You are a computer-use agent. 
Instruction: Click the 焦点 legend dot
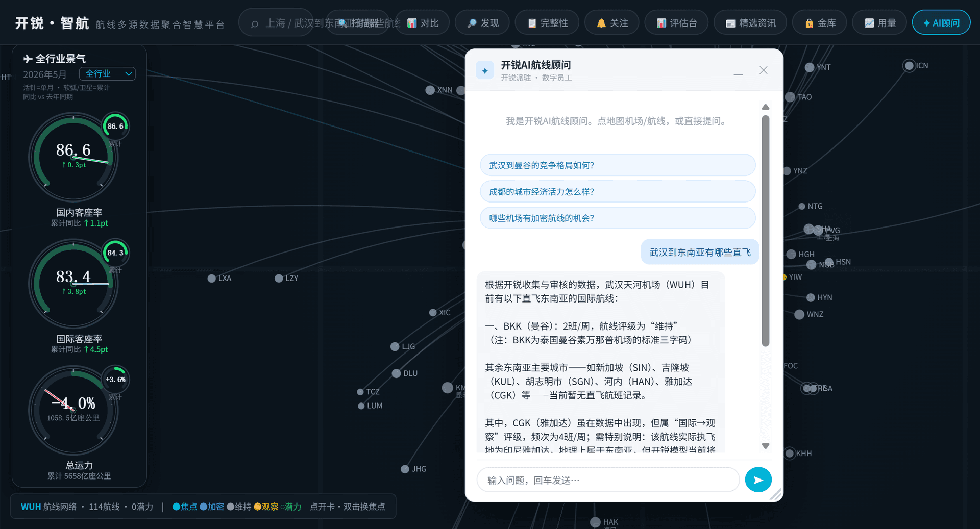point(176,507)
